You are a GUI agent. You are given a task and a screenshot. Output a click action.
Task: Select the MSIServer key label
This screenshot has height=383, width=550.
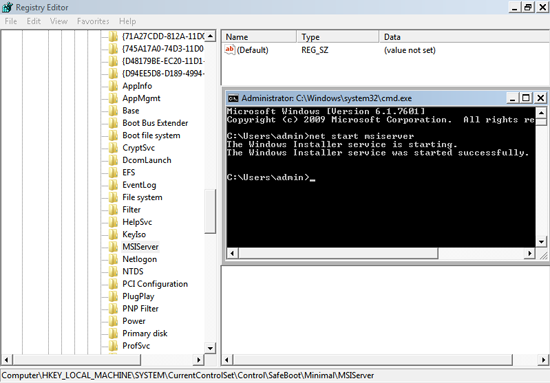(x=140, y=247)
